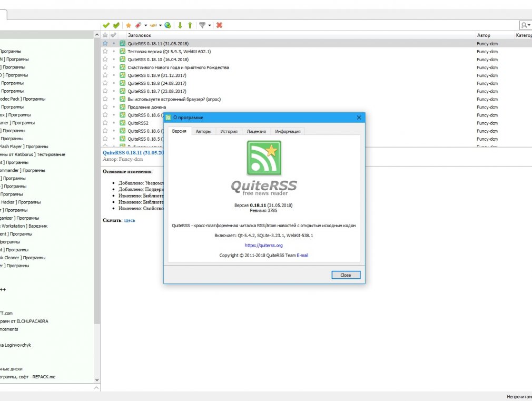The height and width of the screenshot is (401, 532).
Task: Click the About dialog title bar RSS icon
Action: (x=168, y=118)
